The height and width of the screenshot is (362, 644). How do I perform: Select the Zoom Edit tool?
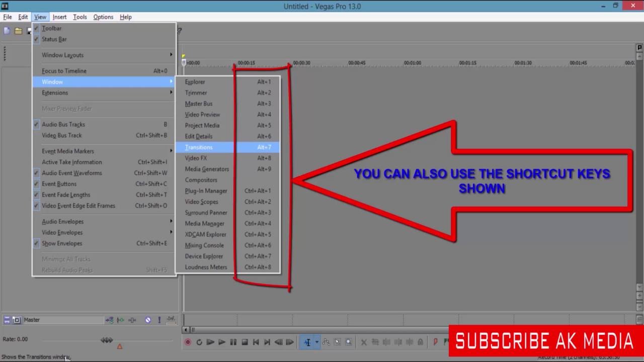click(348, 342)
